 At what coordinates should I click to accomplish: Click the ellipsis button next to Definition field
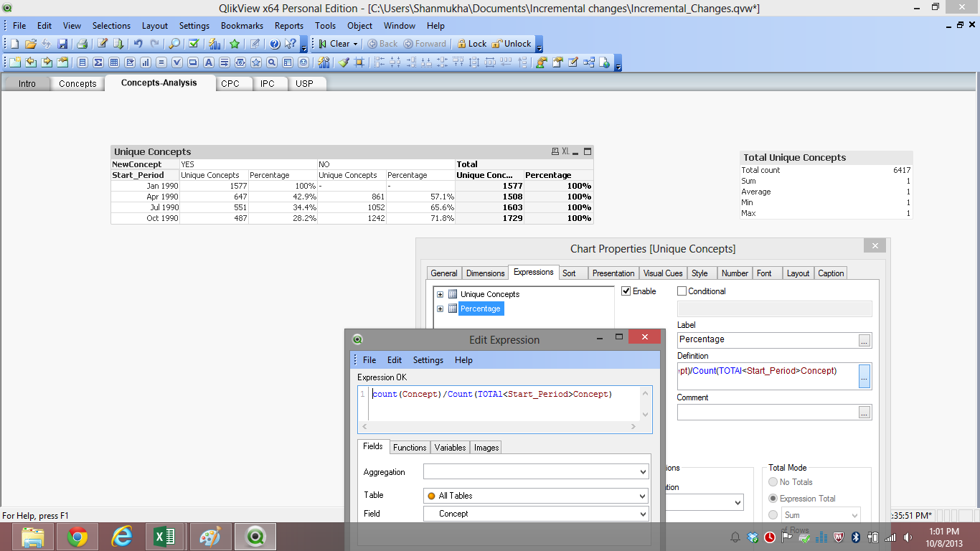pos(864,377)
